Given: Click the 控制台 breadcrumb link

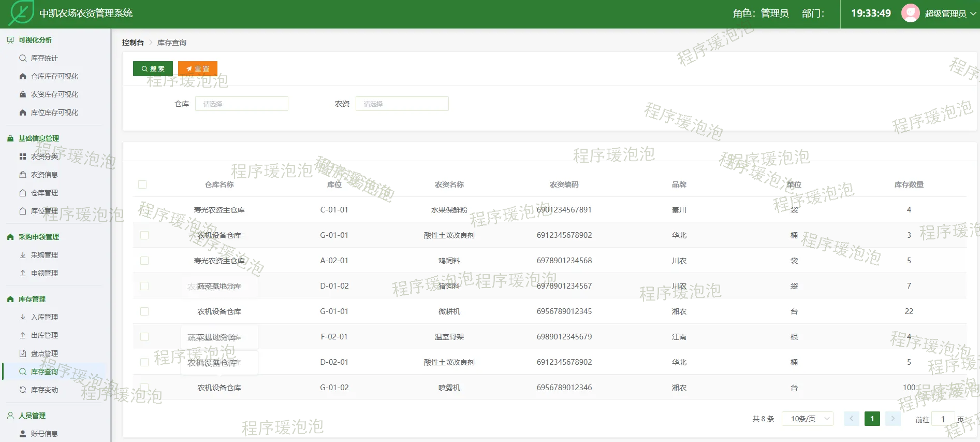Looking at the screenshot, I should pyautogui.click(x=133, y=42).
